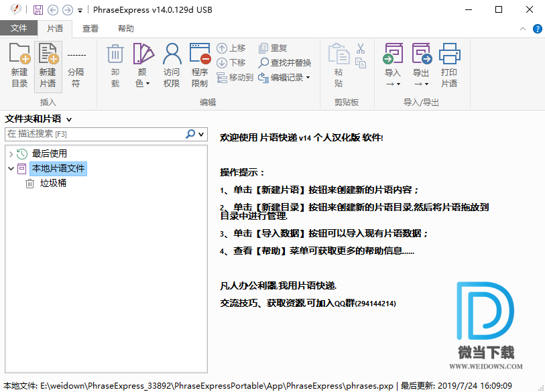This screenshot has width=545, height=392.
Task: Click the 欢迎使用 片语快递 heading text
Action: [302, 137]
